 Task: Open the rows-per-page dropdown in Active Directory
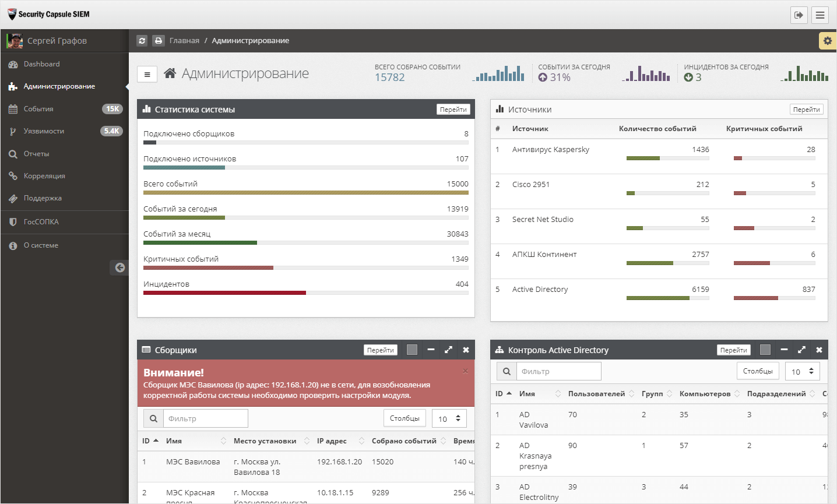pyautogui.click(x=803, y=371)
